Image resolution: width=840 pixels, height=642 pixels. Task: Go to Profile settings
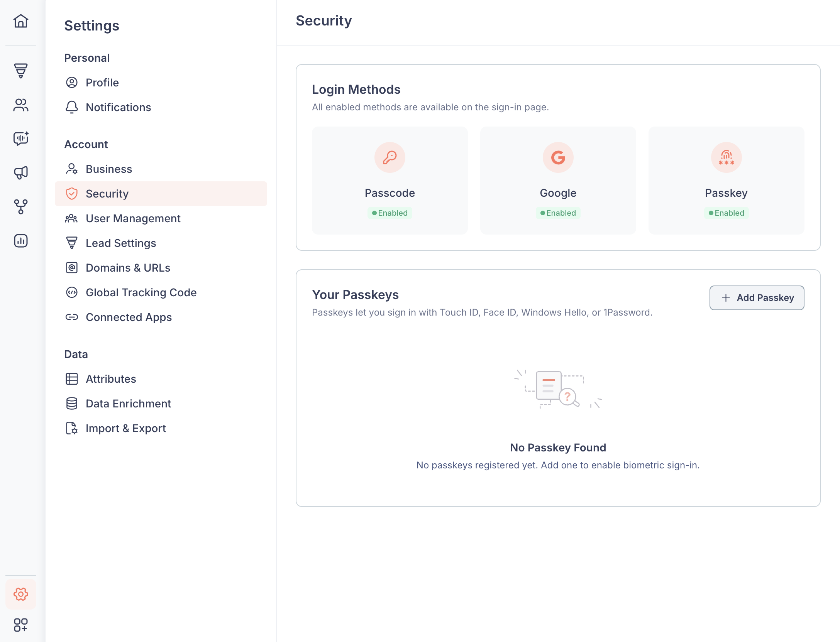point(102,83)
